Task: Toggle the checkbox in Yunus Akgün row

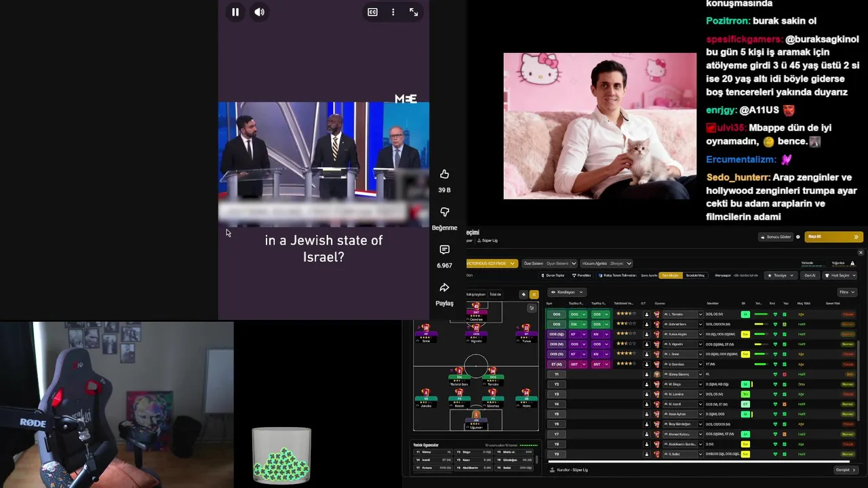Action: [x=785, y=334]
